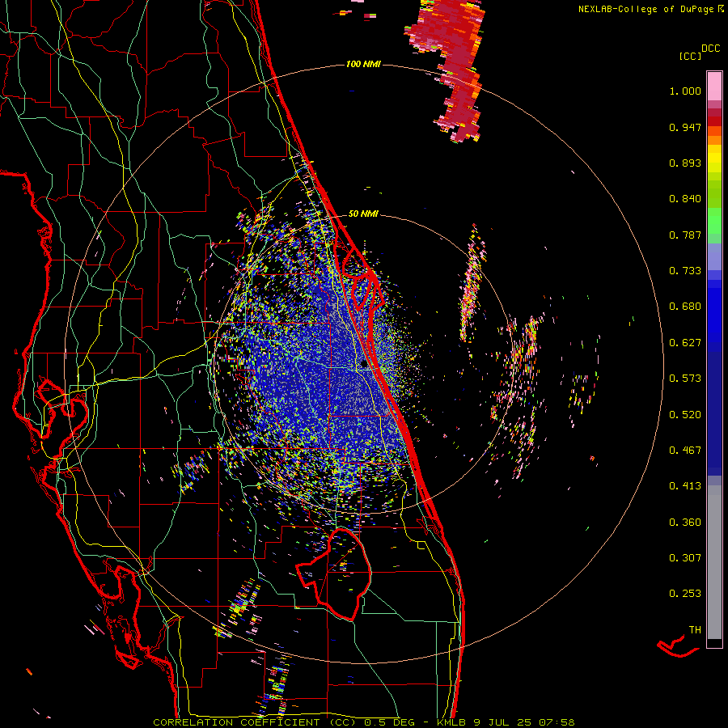Click the [CC] units label
Viewport: 728px width, 728px height.
(x=690, y=56)
